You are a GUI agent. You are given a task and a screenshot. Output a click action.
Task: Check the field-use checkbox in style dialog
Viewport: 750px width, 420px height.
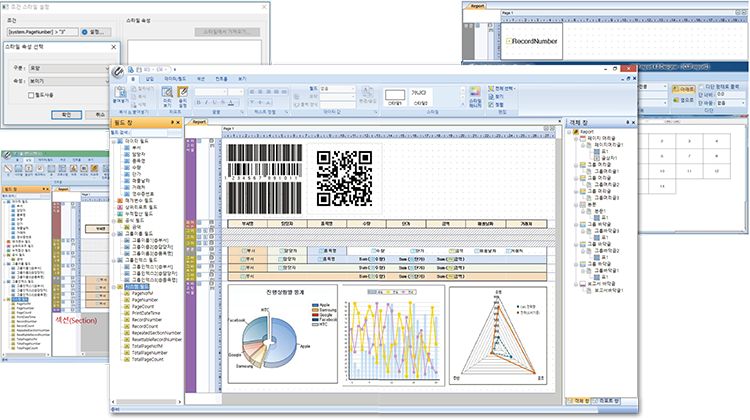click(31, 95)
